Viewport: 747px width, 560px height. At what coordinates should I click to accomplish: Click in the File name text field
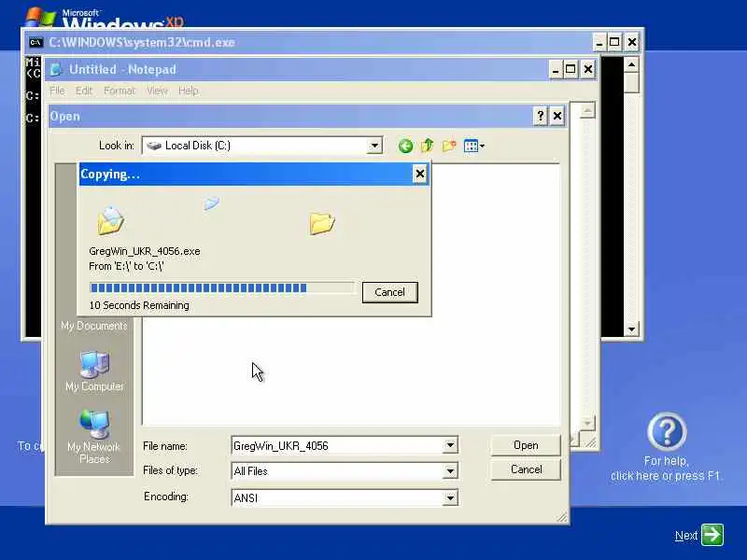tap(337, 446)
